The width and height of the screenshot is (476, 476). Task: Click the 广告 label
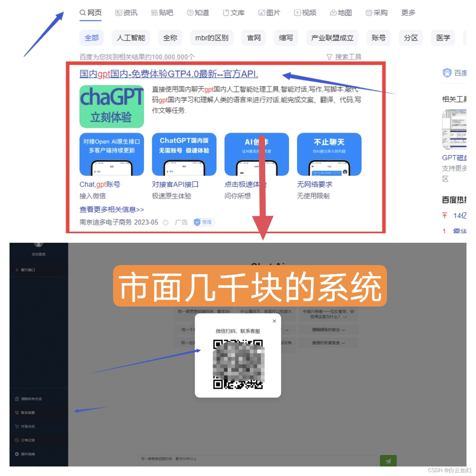[181, 222]
